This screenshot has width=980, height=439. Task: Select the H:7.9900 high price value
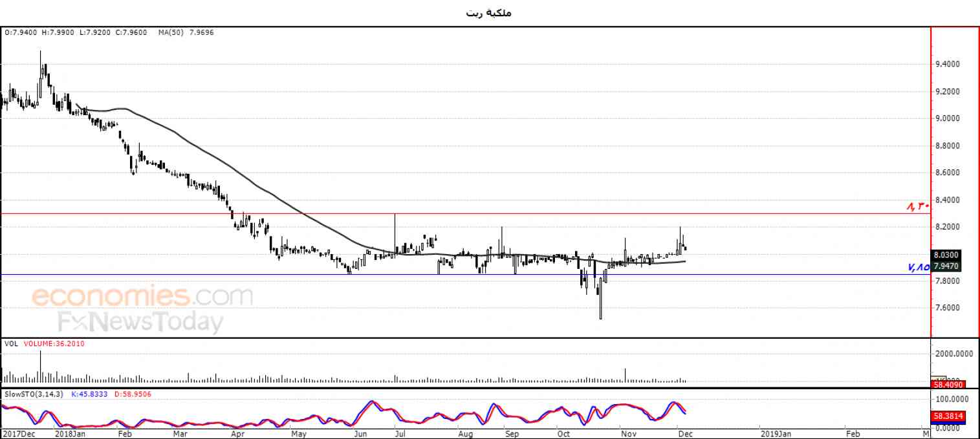(x=58, y=32)
